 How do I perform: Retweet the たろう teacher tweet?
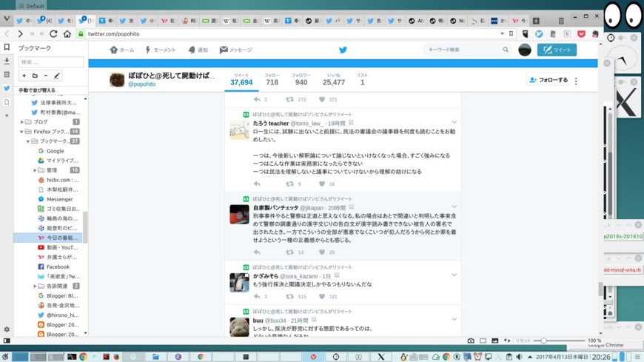click(289, 184)
